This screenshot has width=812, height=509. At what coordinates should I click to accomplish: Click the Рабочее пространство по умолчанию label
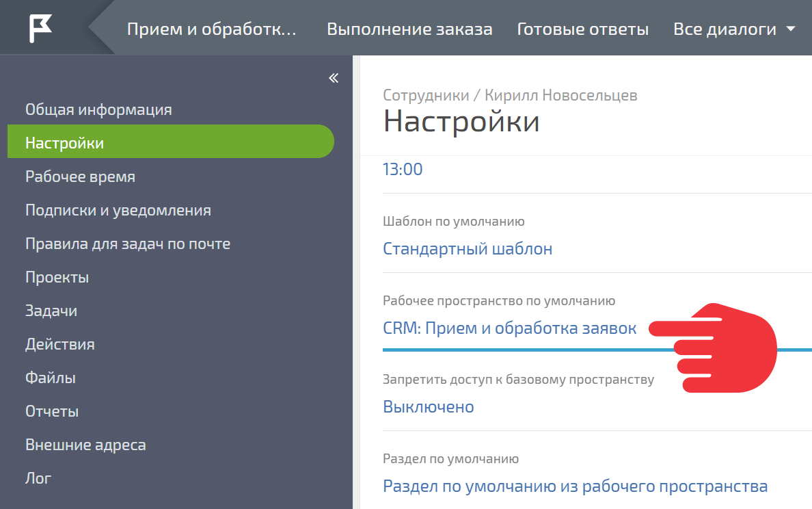coord(499,300)
